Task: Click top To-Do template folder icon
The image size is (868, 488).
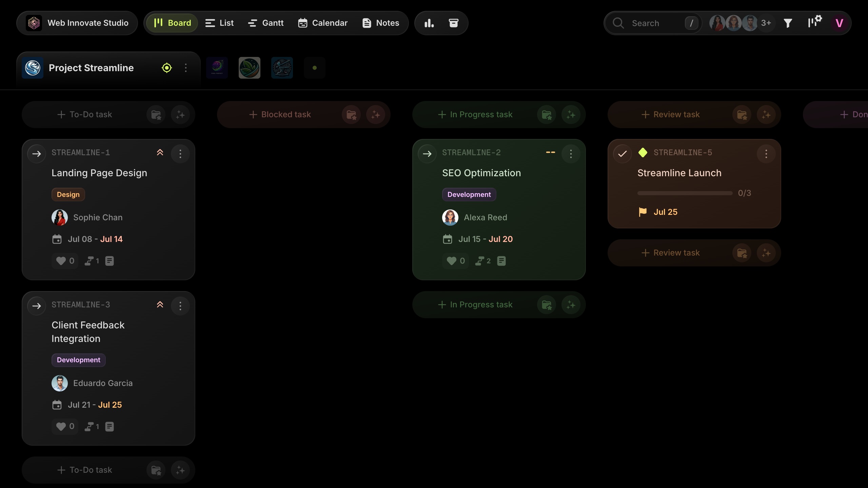Action: 156,115
